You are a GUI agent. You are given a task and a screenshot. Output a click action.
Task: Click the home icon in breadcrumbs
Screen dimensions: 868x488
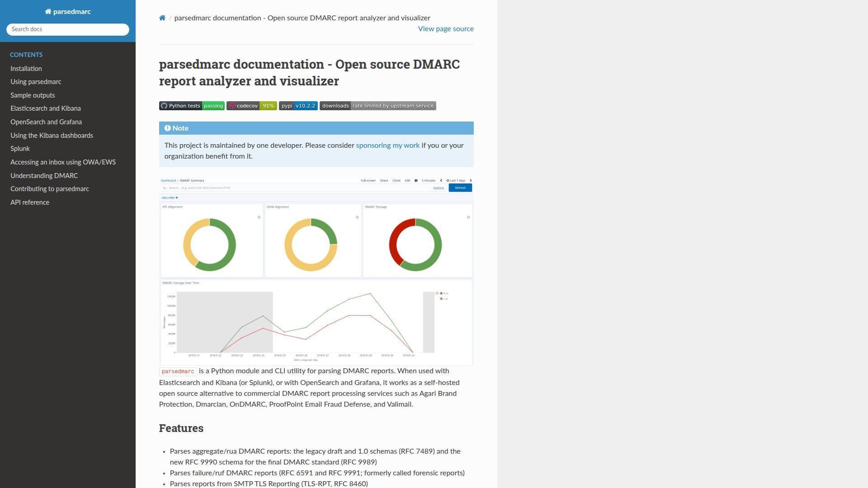click(162, 18)
